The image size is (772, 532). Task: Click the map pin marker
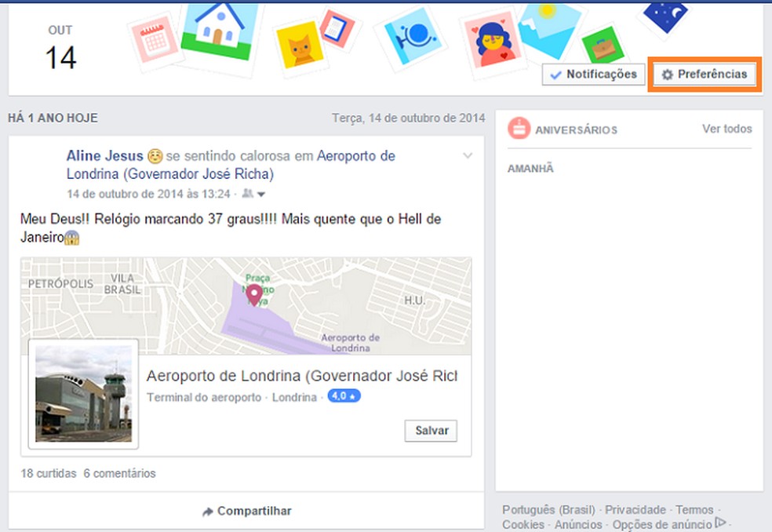(x=254, y=294)
